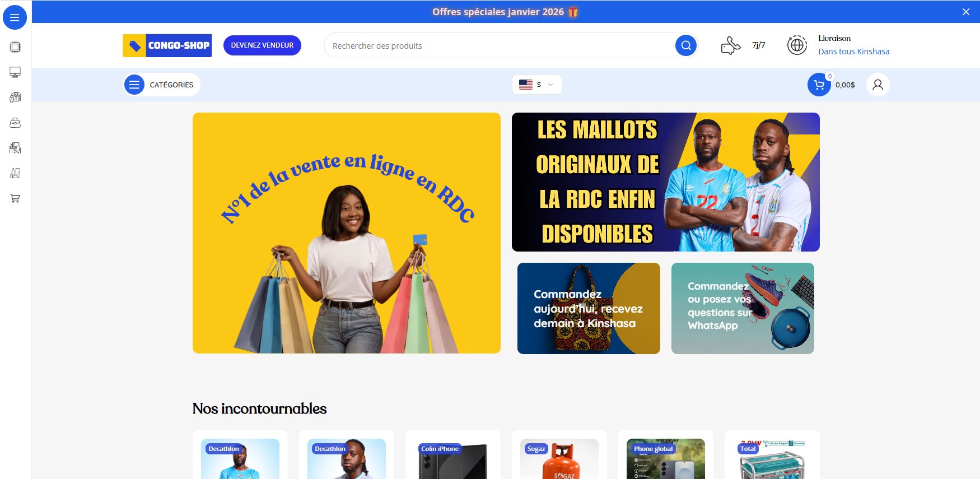Click the shopping cart icon in left sidebar
The height and width of the screenshot is (479, 980).
coord(15,198)
